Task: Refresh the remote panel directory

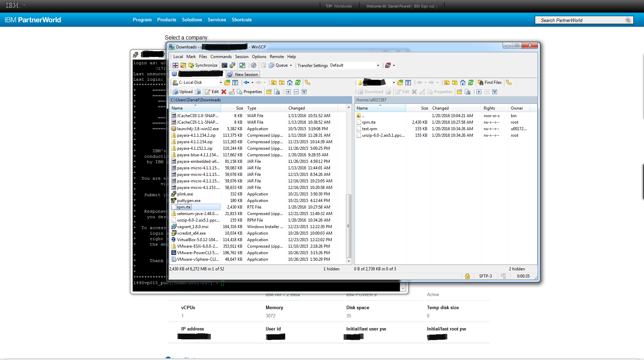Action: pos(471,82)
